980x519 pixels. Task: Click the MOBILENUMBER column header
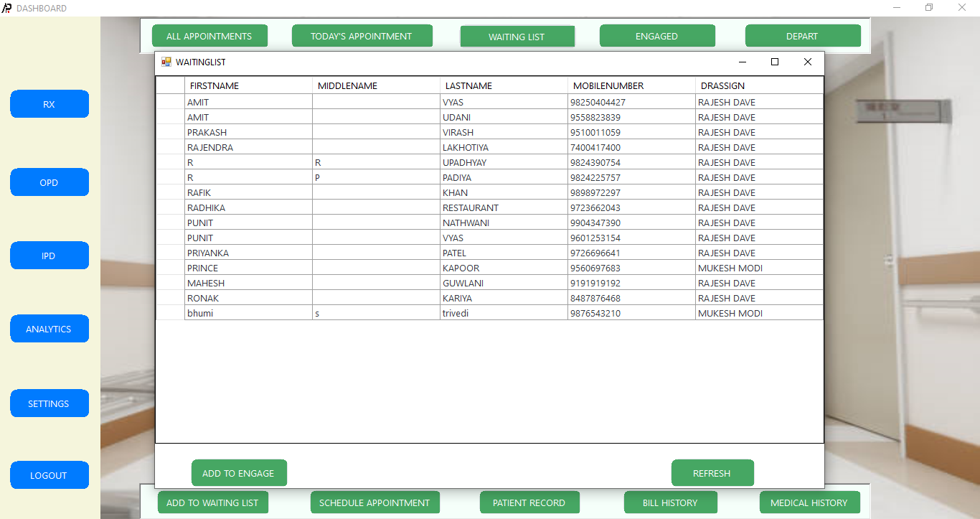click(631, 85)
